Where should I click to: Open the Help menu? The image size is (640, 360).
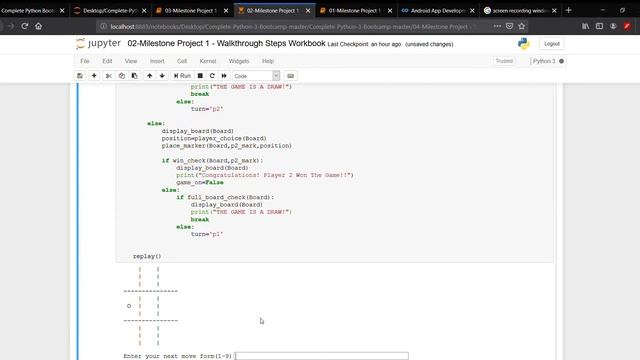(x=268, y=61)
